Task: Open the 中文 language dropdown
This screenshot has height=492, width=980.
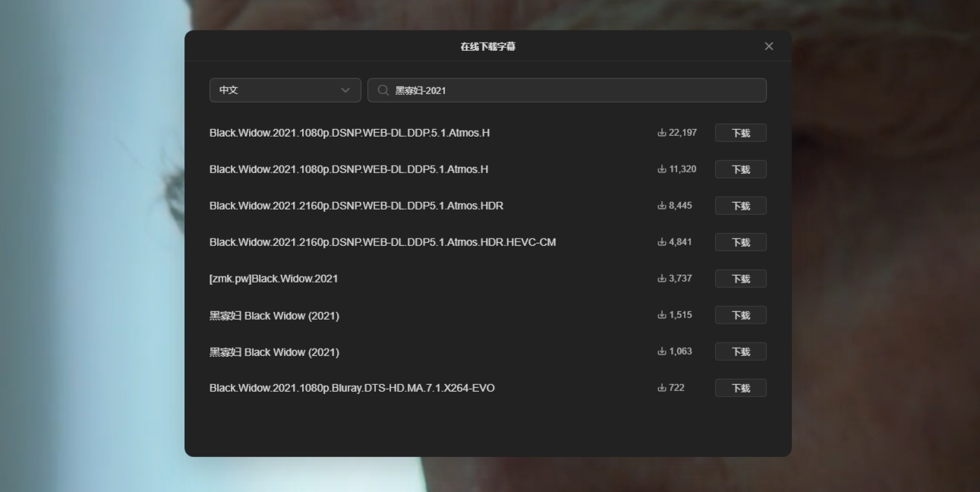Action: 285,90
